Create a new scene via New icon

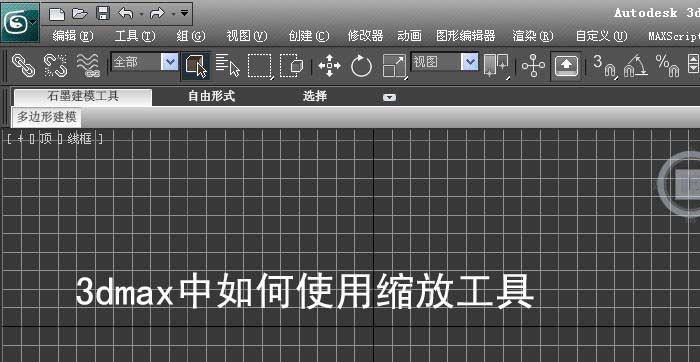pyautogui.click(x=57, y=14)
